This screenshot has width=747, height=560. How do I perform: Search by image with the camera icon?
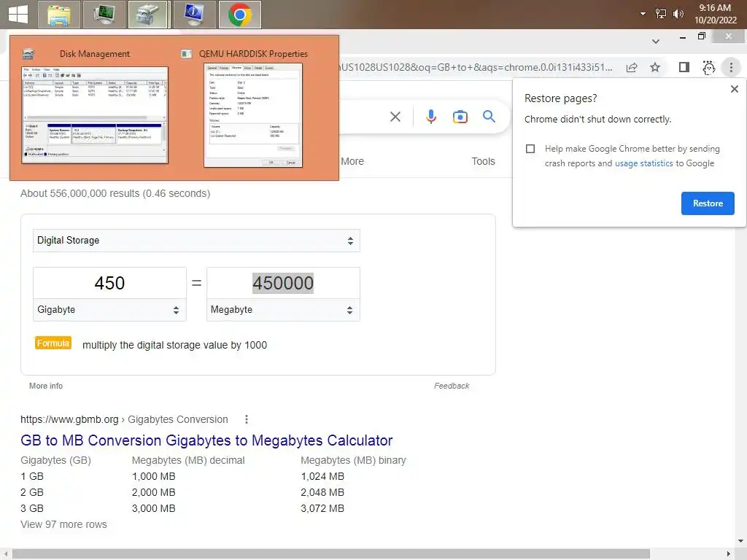pyautogui.click(x=460, y=117)
